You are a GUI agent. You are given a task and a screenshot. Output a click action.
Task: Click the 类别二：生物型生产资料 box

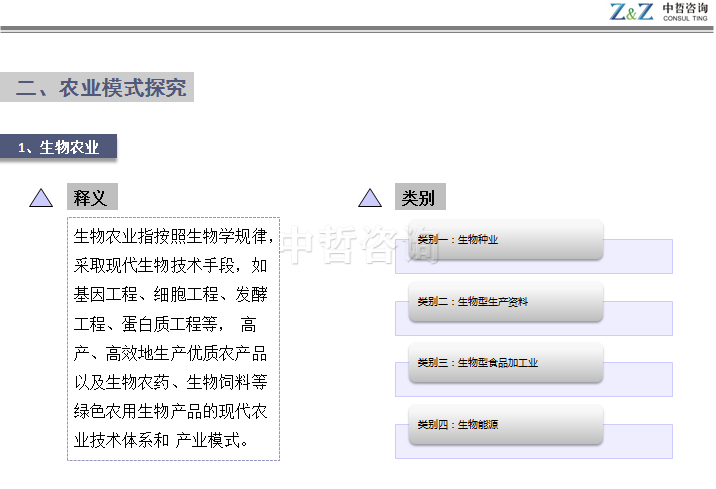tap(506, 302)
